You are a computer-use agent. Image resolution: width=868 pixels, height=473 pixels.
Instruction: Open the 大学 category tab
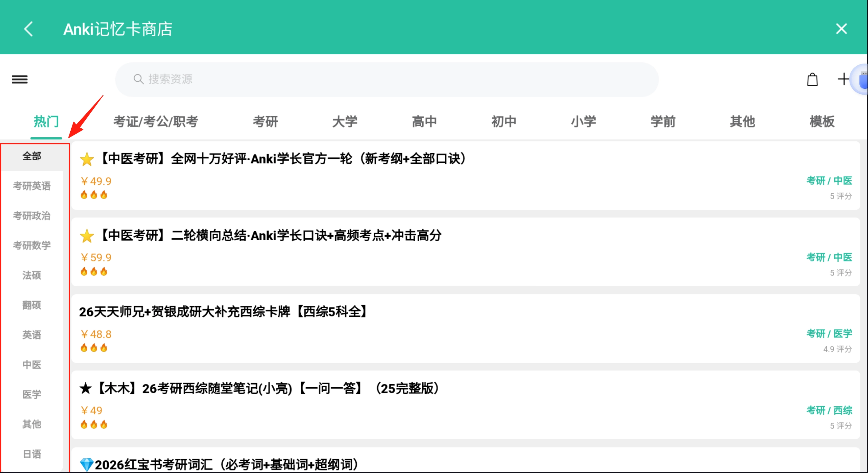coord(345,122)
